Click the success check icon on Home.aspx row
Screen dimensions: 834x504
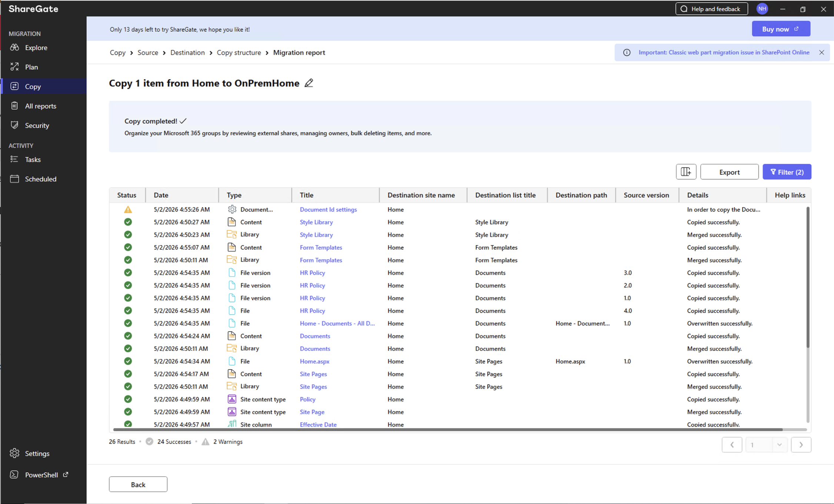(128, 361)
